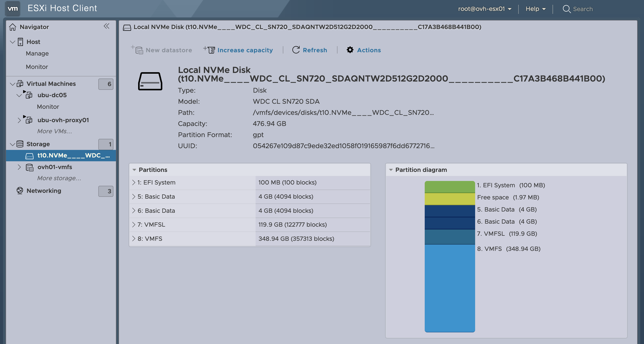This screenshot has height=344, width=644.
Task: Click the Partition Format value gpt
Action: tap(258, 135)
